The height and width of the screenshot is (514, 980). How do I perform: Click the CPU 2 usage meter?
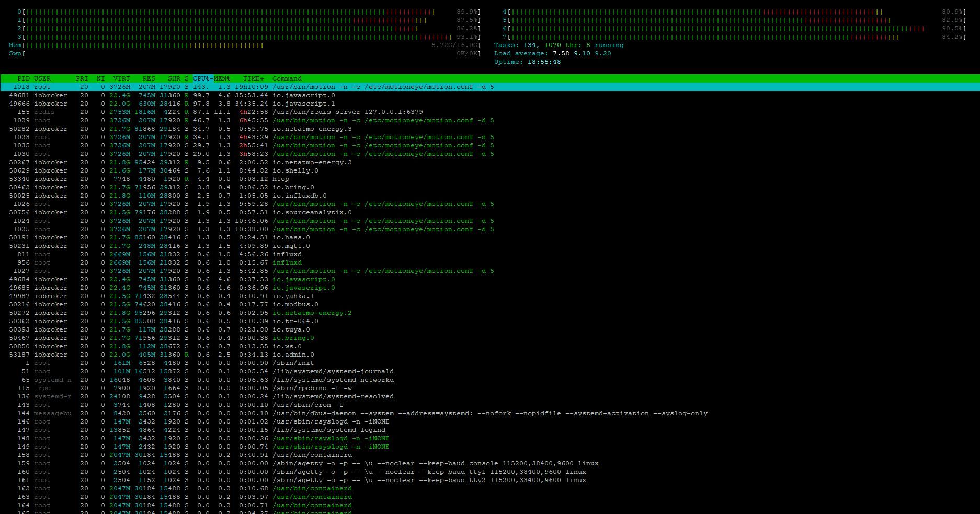tap(249, 28)
